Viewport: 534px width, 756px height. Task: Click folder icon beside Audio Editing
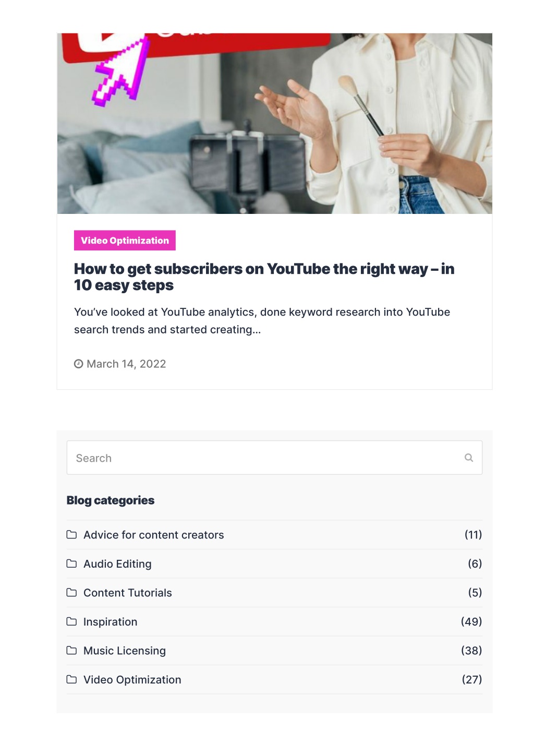tap(71, 563)
